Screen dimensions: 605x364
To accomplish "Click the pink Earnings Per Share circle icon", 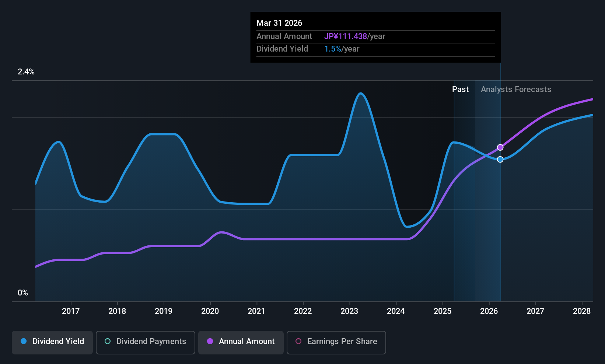I will point(298,341).
